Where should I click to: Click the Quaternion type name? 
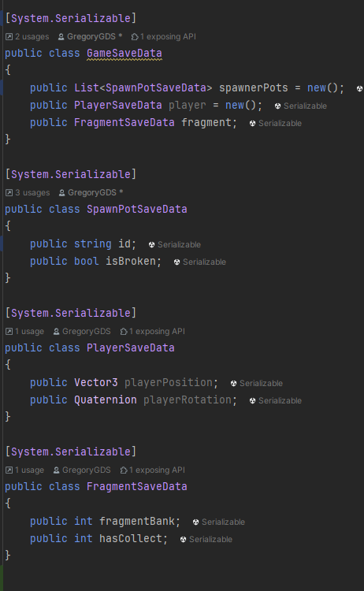tap(106, 400)
